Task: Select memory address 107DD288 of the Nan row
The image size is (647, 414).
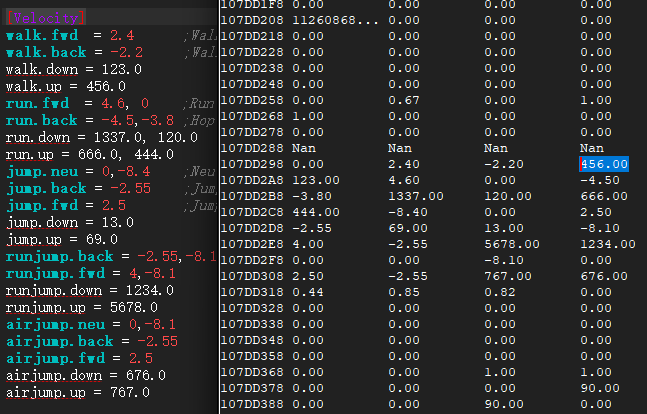Action: (x=252, y=148)
